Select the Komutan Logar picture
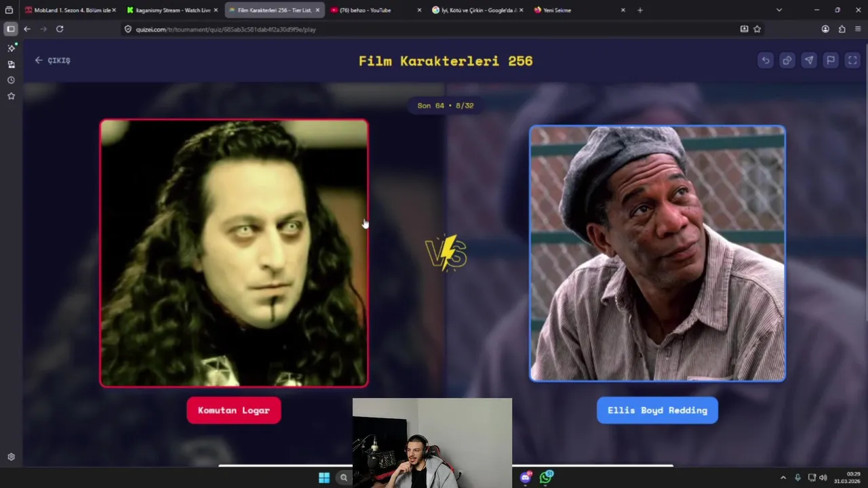868x488 pixels. pos(234,253)
